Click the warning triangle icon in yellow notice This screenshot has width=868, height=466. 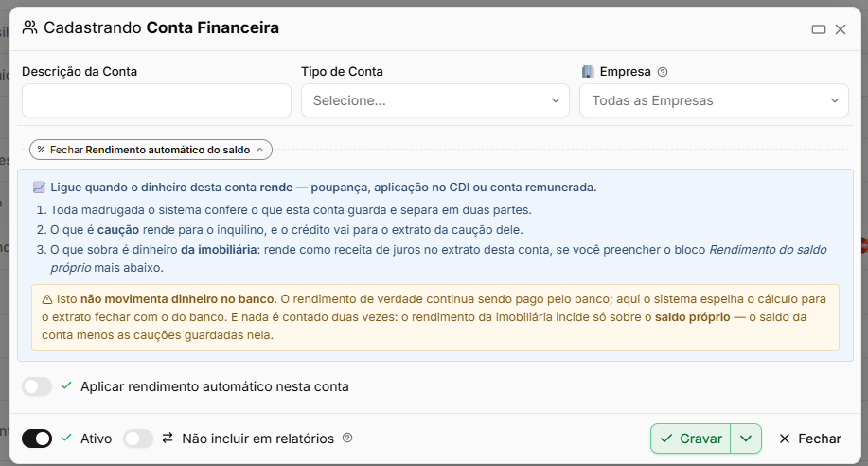(47, 299)
